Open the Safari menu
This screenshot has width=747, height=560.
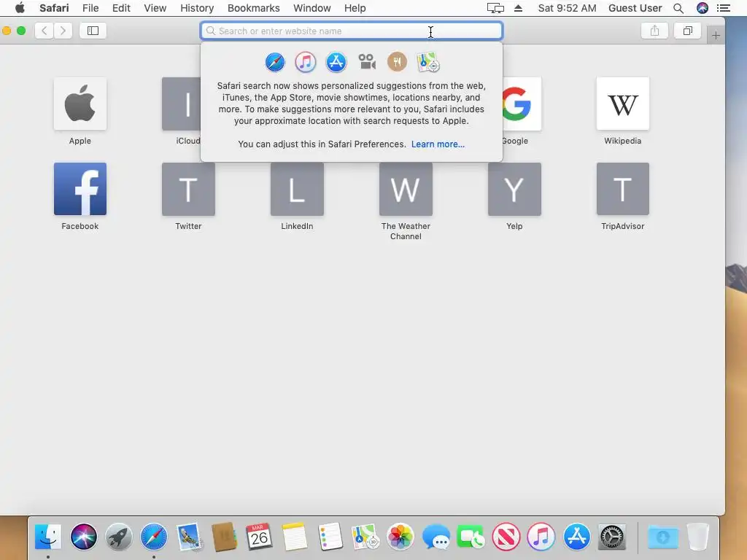pos(54,8)
